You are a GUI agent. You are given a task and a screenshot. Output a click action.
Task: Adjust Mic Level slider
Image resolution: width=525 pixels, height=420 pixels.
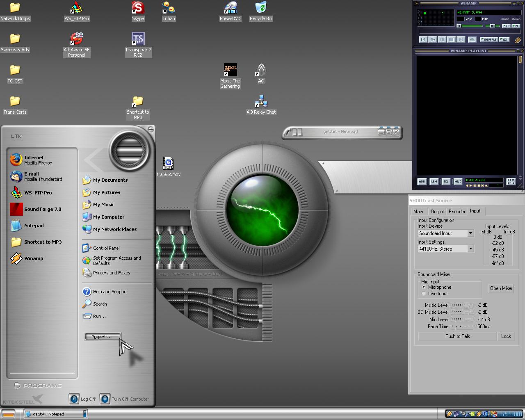pyautogui.click(x=463, y=319)
